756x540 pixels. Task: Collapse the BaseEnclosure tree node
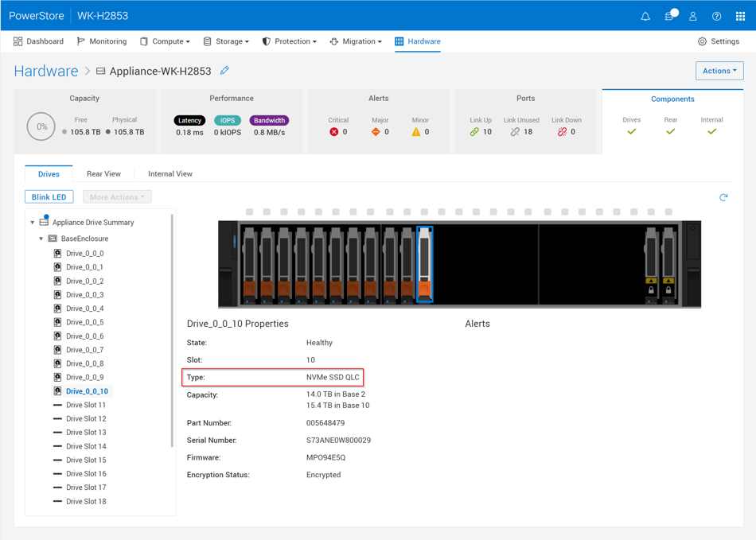point(41,238)
